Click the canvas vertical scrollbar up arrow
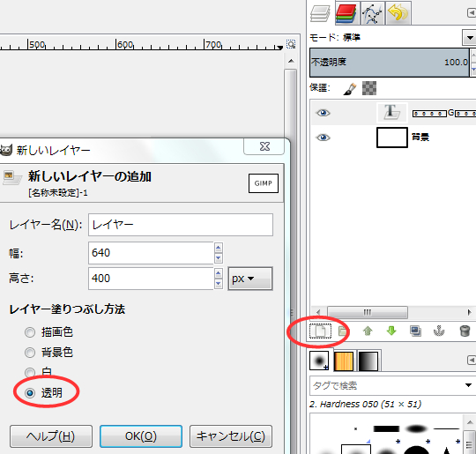 pyautogui.click(x=291, y=61)
